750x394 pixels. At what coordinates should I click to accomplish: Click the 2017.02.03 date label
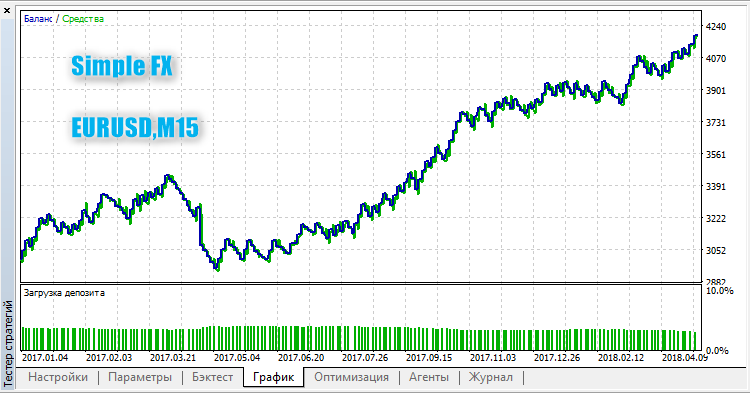click(x=109, y=358)
